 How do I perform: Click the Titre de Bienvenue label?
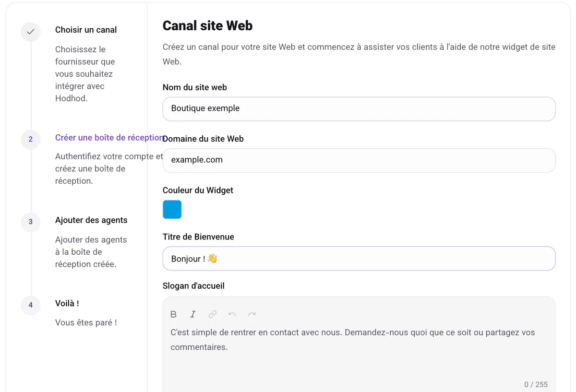click(x=198, y=237)
